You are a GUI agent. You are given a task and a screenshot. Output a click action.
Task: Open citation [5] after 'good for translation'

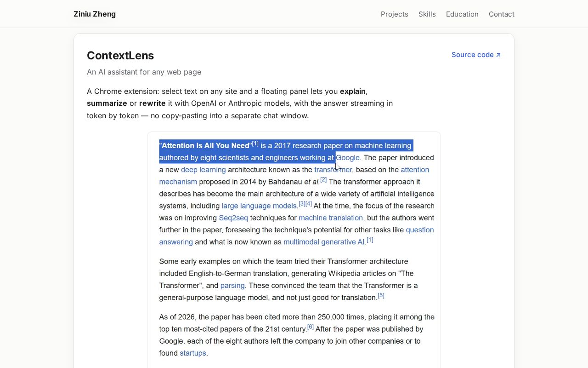(381, 295)
